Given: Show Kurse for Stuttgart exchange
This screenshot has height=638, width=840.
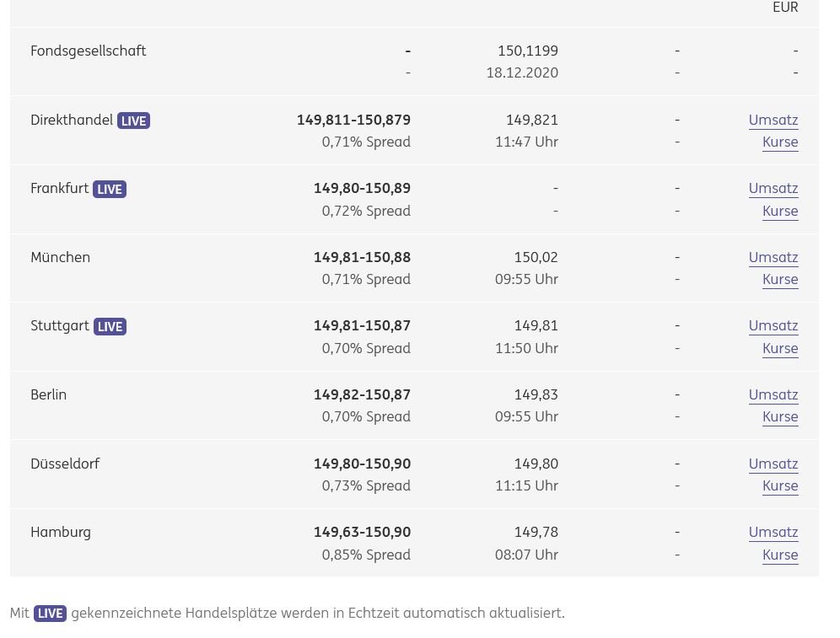Looking at the screenshot, I should point(779,348).
